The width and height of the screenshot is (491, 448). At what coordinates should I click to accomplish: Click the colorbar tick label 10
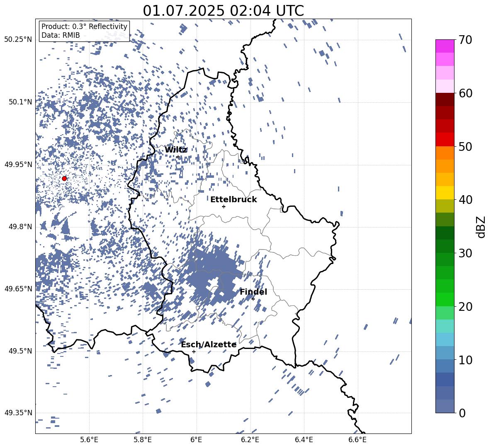click(466, 360)
